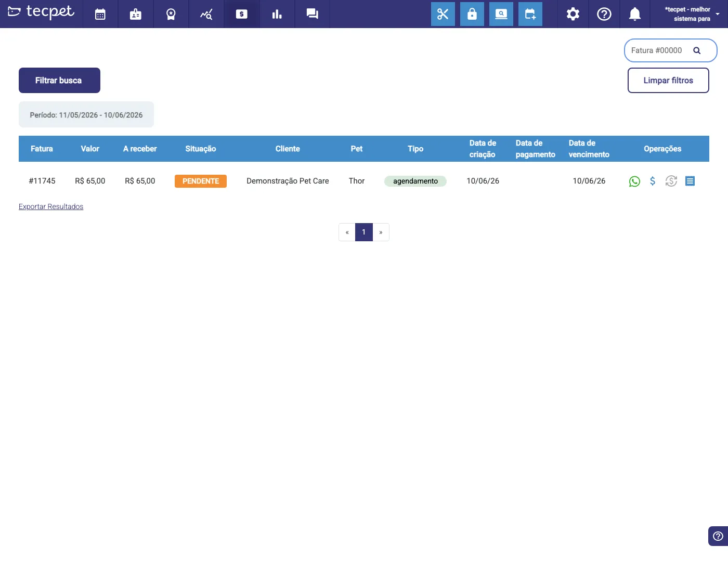Go to next page arrow

[x=381, y=232]
